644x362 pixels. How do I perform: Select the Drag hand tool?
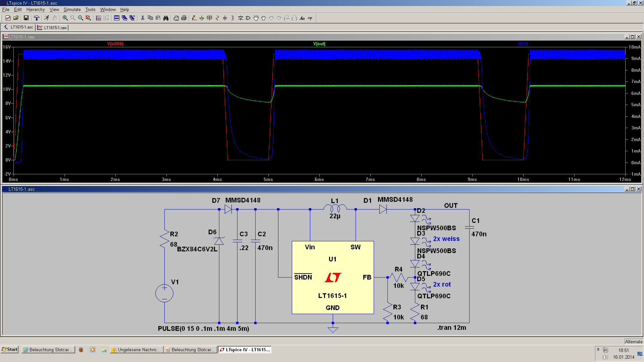(x=264, y=18)
